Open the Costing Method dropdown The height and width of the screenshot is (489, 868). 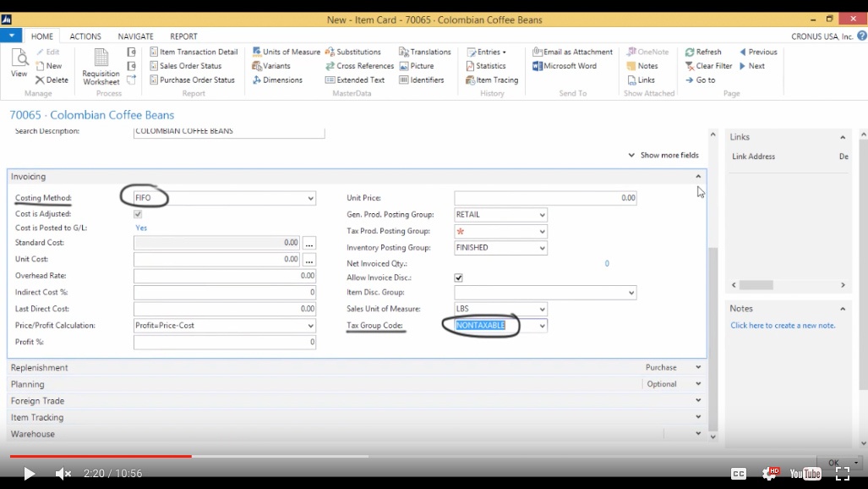(x=310, y=199)
